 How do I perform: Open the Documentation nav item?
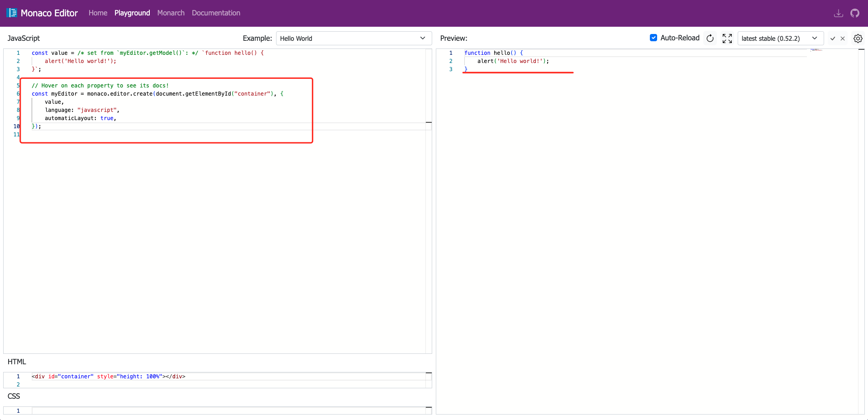coord(216,13)
